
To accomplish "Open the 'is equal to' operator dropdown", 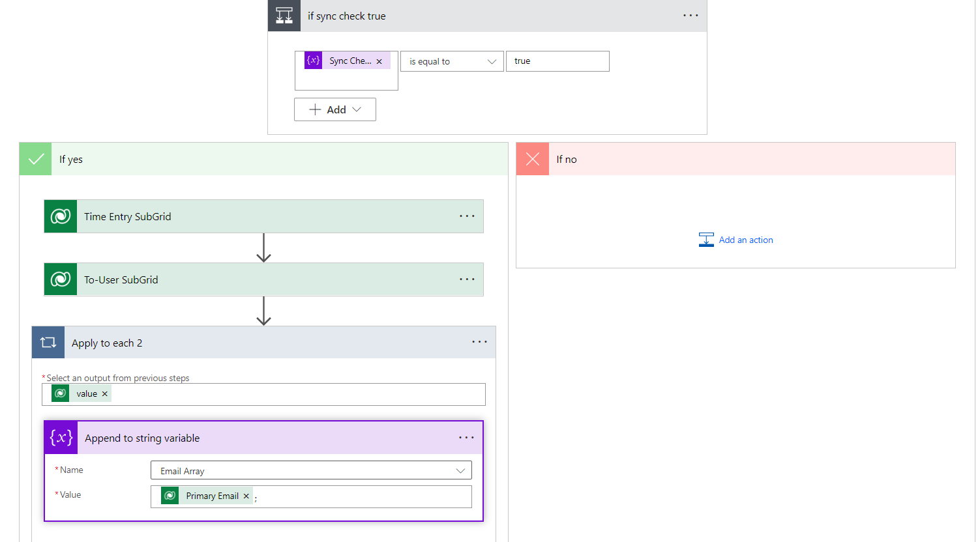I will [x=452, y=61].
